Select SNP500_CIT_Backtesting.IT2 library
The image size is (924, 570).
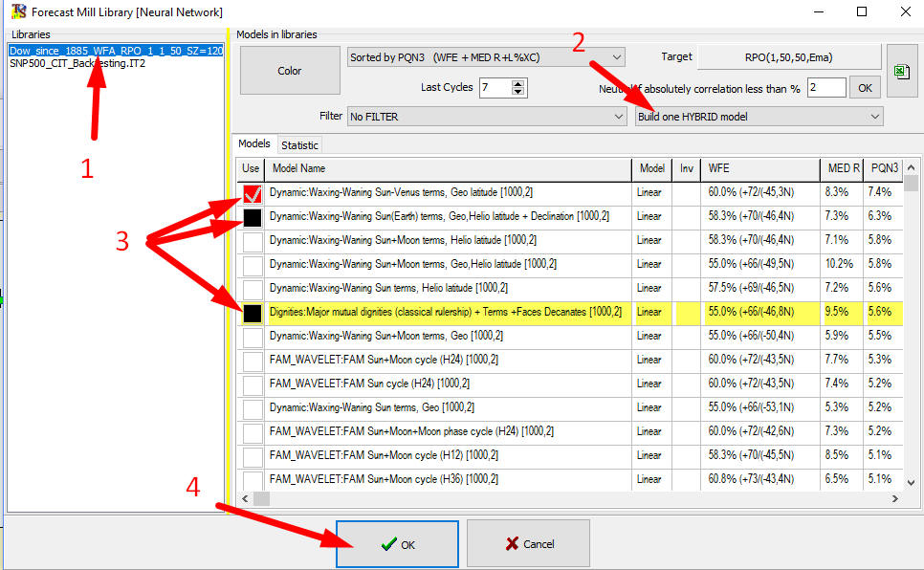[78, 64]
